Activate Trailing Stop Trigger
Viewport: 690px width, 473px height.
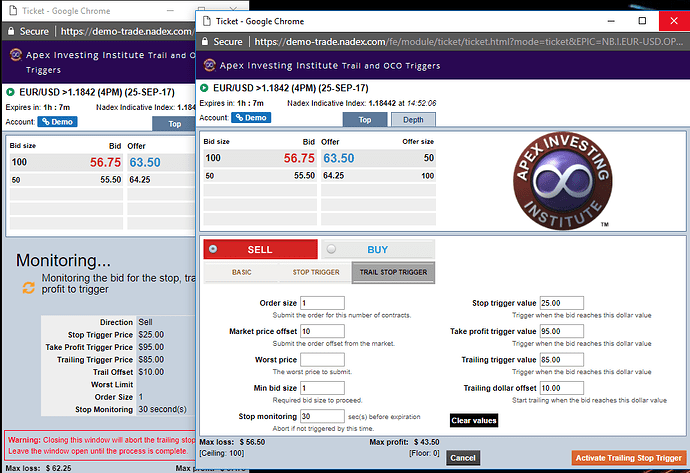point(629,458)
